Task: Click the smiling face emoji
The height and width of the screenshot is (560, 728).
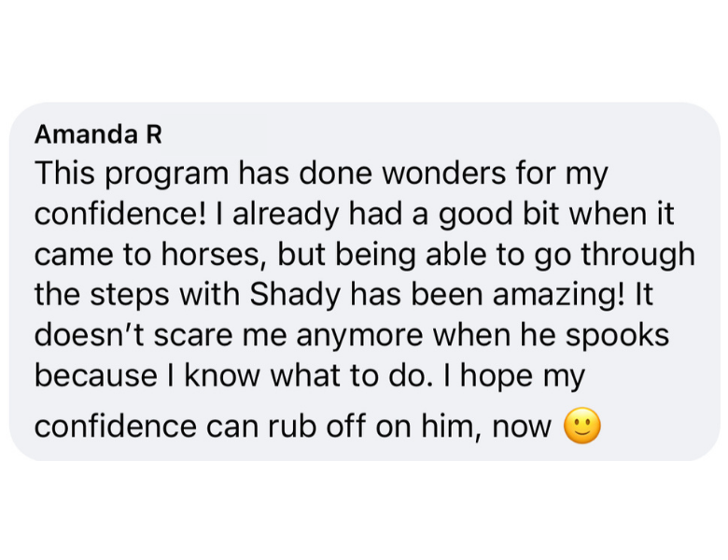Action: pos(582,426)
